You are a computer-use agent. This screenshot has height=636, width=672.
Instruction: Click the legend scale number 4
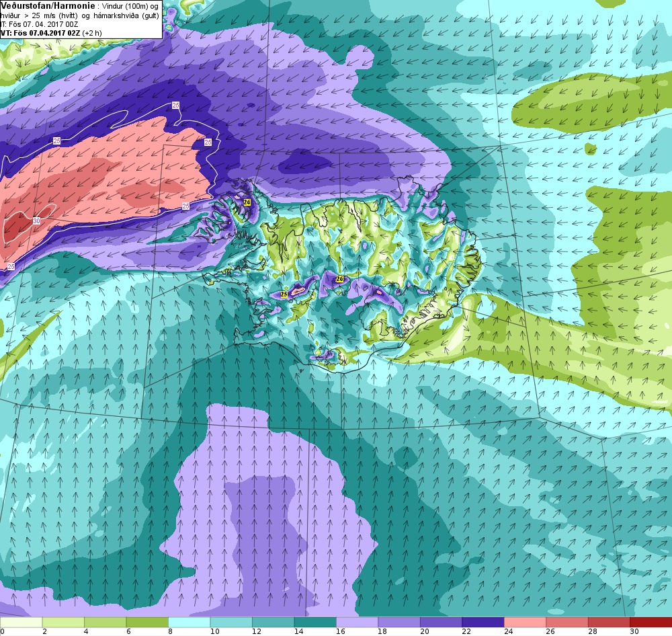pyautogui.click(x=87, y=631)
